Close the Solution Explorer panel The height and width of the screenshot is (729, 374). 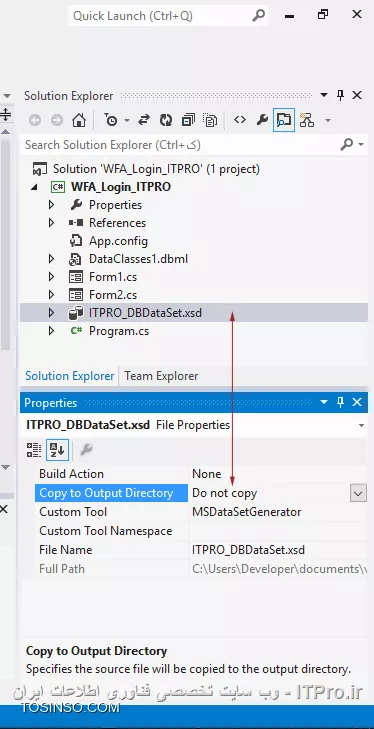pos(357,95)
